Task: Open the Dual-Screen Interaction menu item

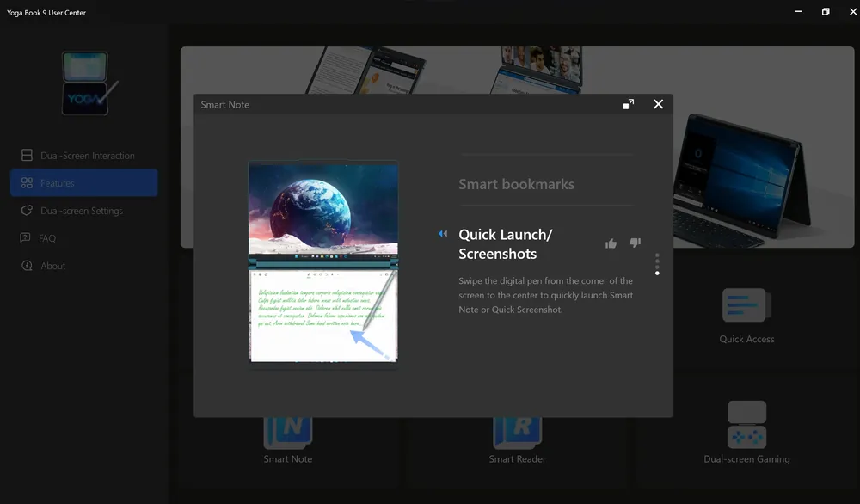Action: [83, 155]
